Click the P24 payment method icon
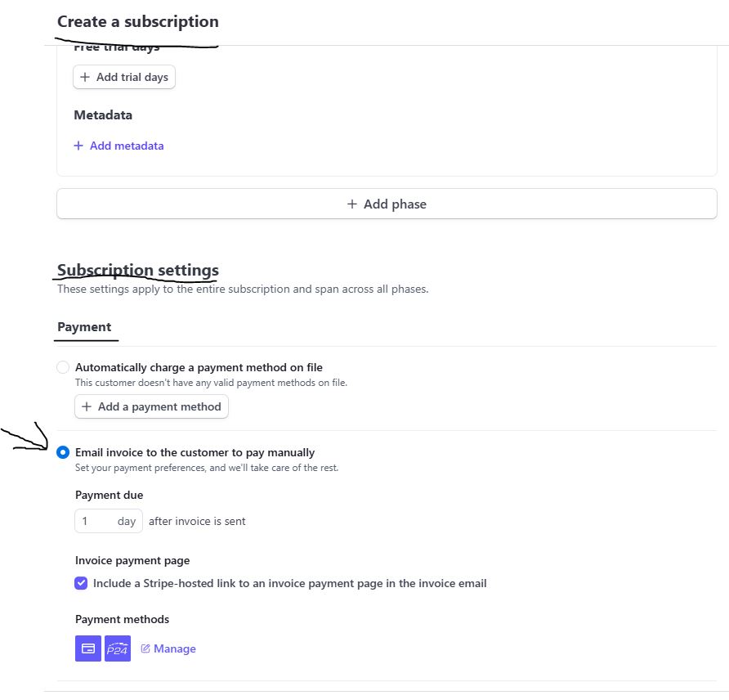 coord(117,648)
